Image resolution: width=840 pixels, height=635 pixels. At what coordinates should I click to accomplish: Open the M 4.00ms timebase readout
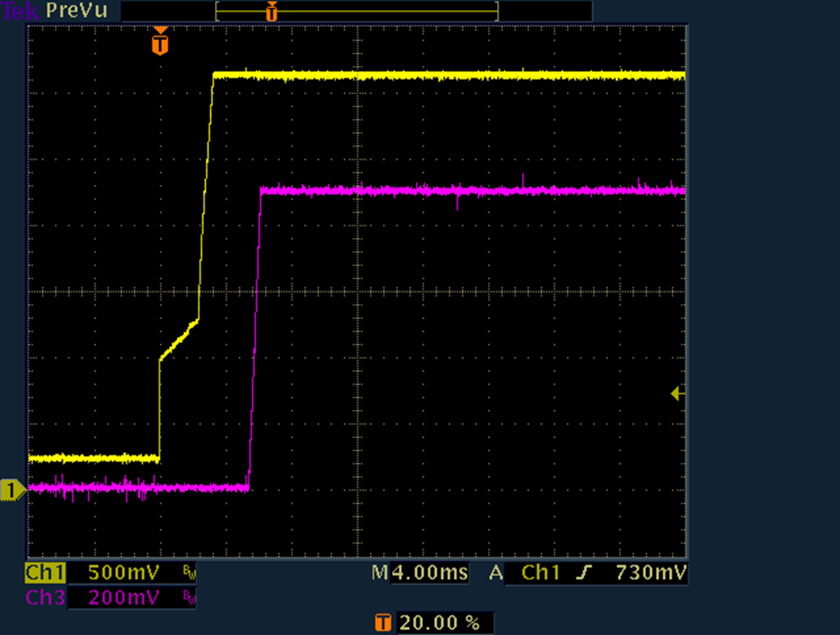[x=420, y=573]
